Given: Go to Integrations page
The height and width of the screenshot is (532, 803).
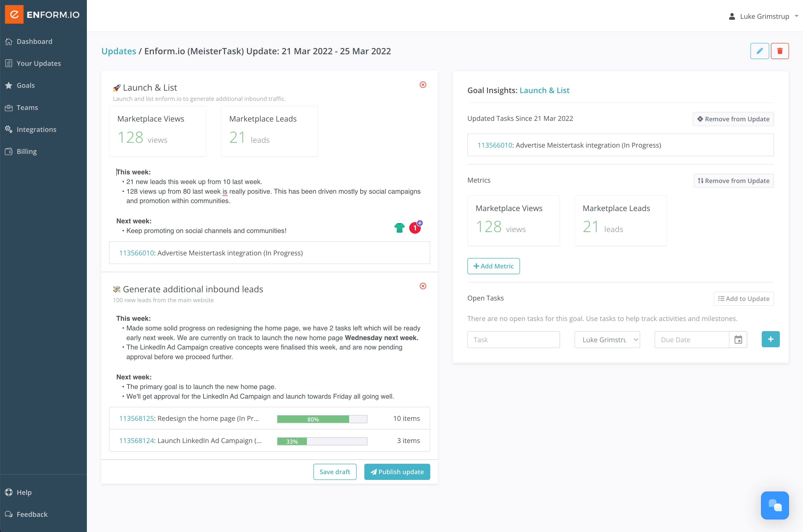Looking at the screenshot, I should click(36, 130).
